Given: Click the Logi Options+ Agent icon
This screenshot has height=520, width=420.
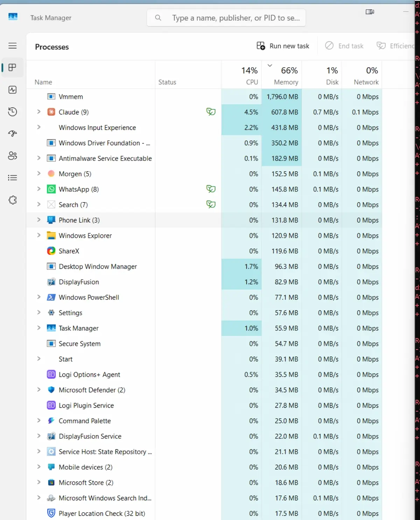Looking at the screenshot, I should tap(51, 374).
